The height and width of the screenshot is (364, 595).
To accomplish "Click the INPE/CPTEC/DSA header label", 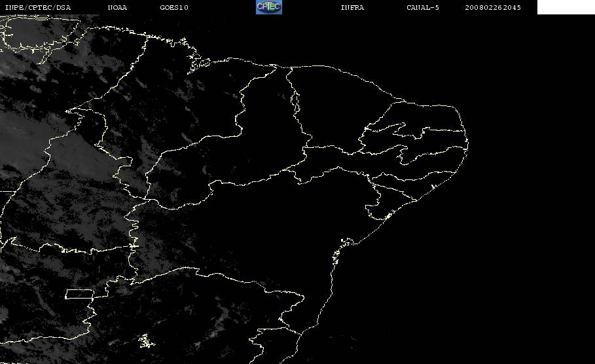I will click(37, 7).
